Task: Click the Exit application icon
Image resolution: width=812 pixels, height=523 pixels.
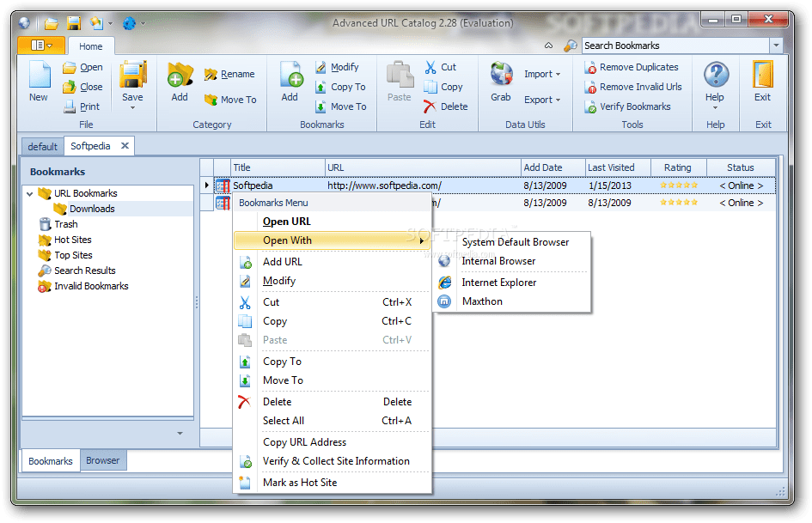Action: point(763,83)
